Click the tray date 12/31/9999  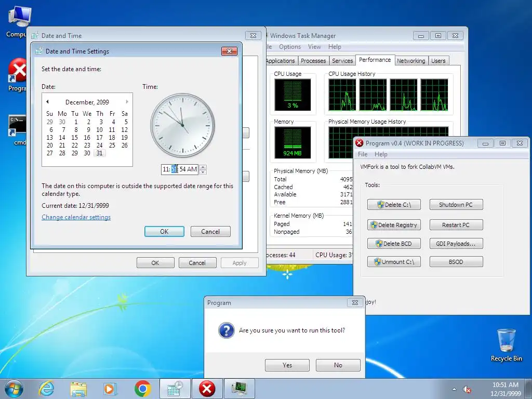point(506,394)
